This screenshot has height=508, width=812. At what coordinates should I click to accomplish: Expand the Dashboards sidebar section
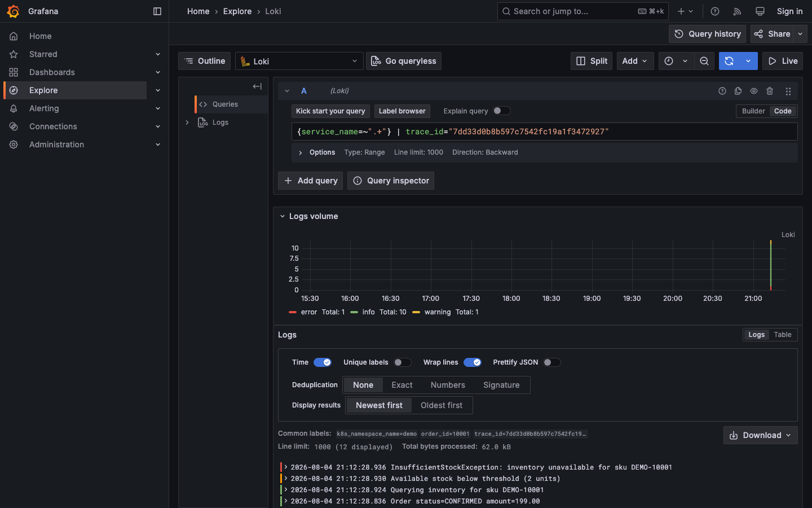(x=158, y=72)
